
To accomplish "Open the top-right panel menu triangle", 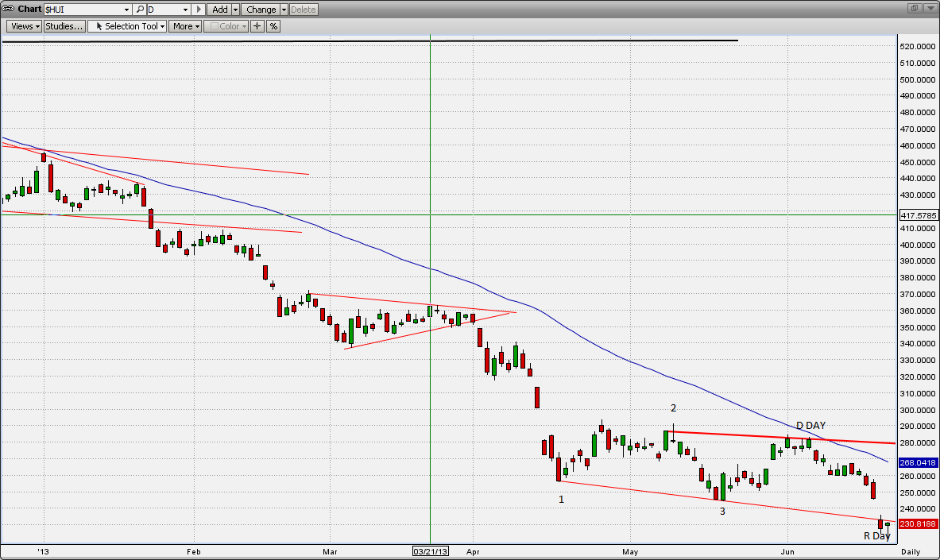I will (930, 9).
